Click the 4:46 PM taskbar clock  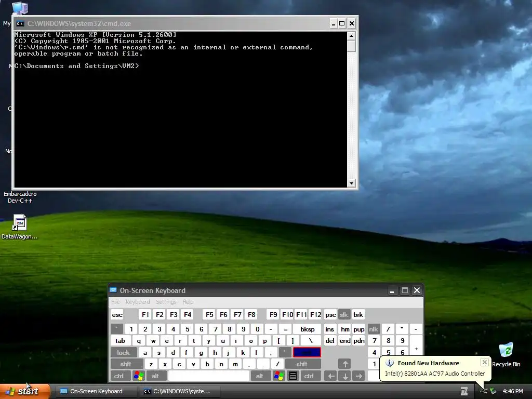point(513,391)
